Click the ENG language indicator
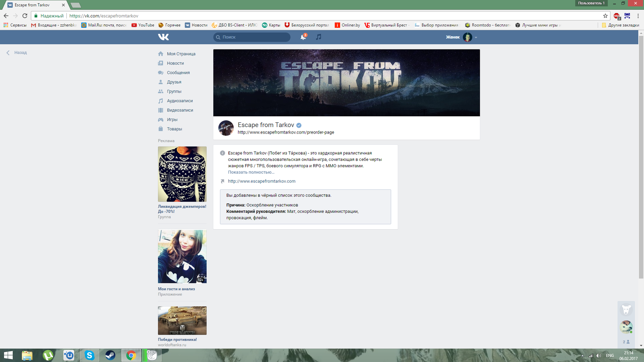 pyautogui.click(x=610, y=356)
